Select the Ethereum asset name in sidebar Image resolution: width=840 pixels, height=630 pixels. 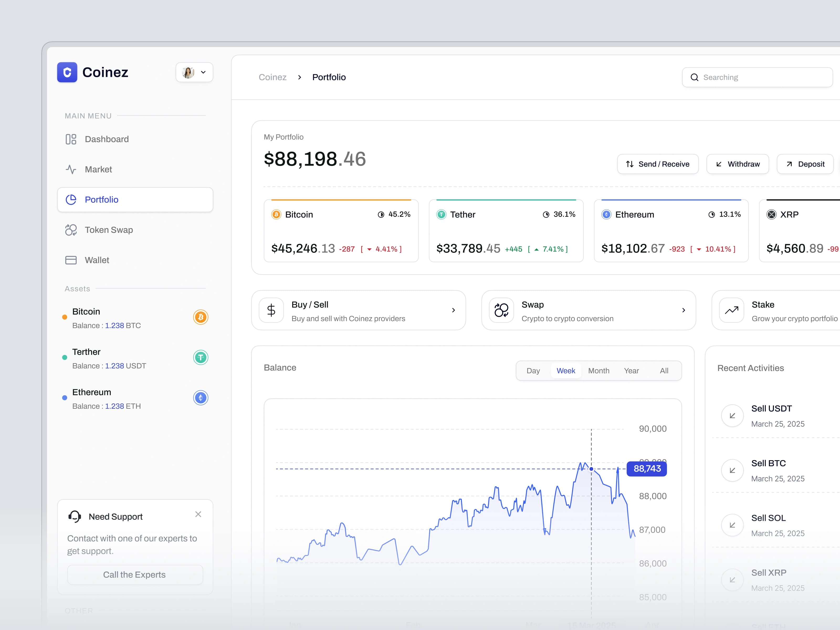click(x=92, y=392)
